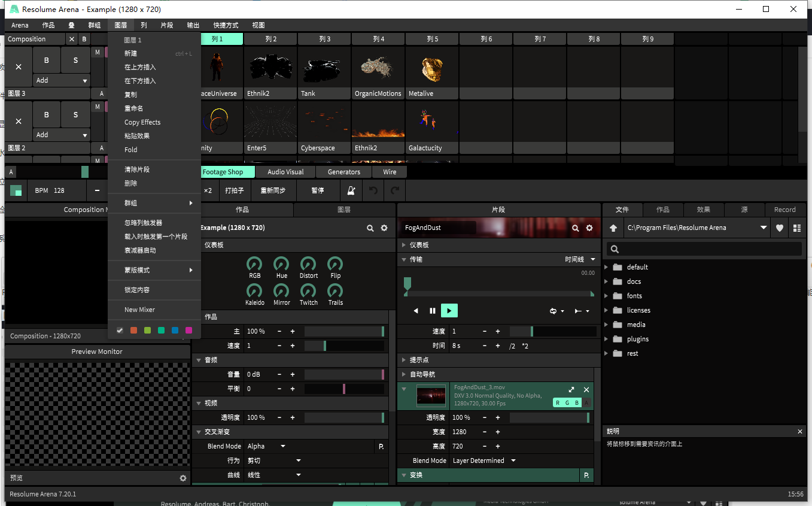
Task: Toggle Alpha channel A on FogAndDust_3.mov
Action: 586,403
